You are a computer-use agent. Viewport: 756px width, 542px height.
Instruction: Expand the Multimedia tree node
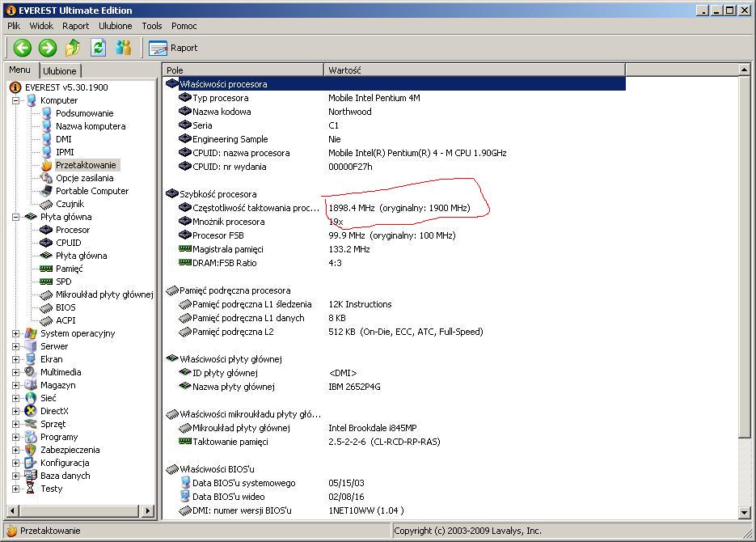click(x=16, y=372)
